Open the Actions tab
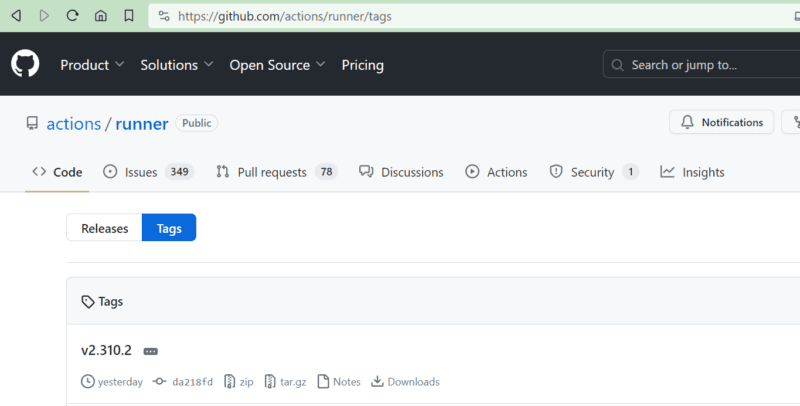 (496, 172)
